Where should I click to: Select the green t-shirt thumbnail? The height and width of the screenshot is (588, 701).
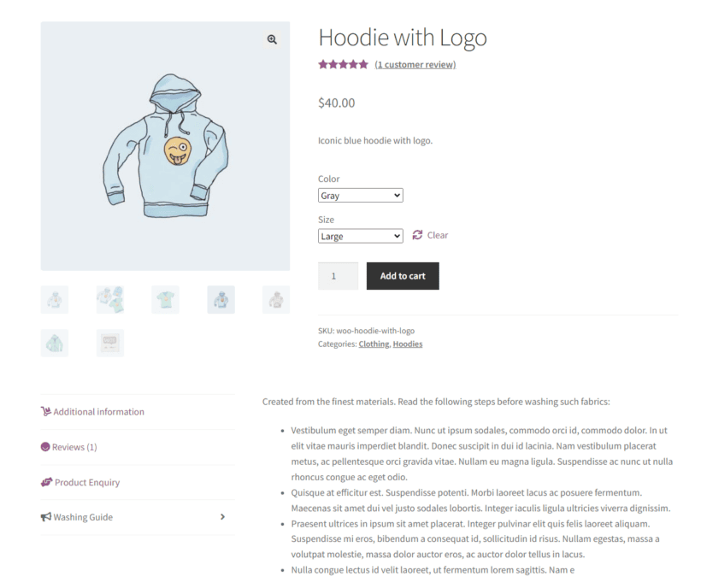[165, 299]
